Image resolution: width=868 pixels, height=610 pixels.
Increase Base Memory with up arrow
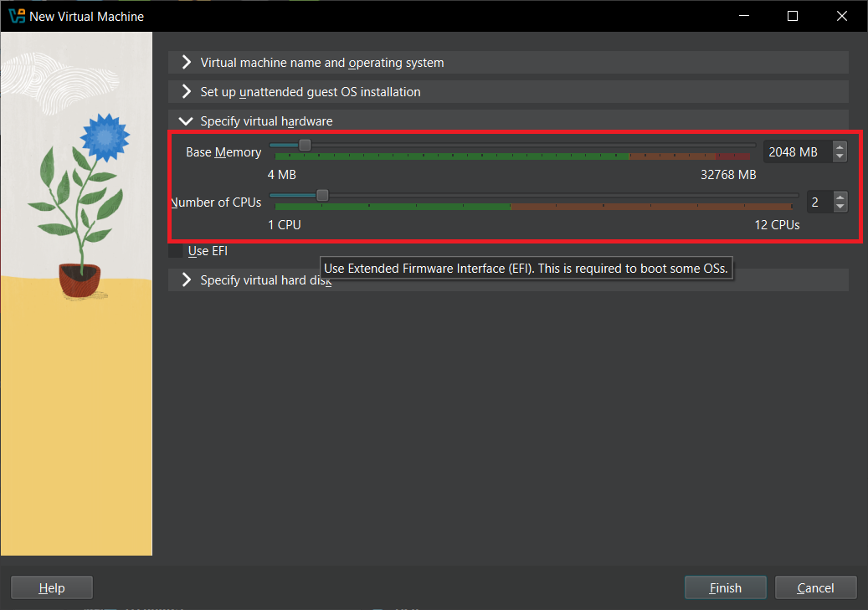pyautogui.click(x=840, y=147)
